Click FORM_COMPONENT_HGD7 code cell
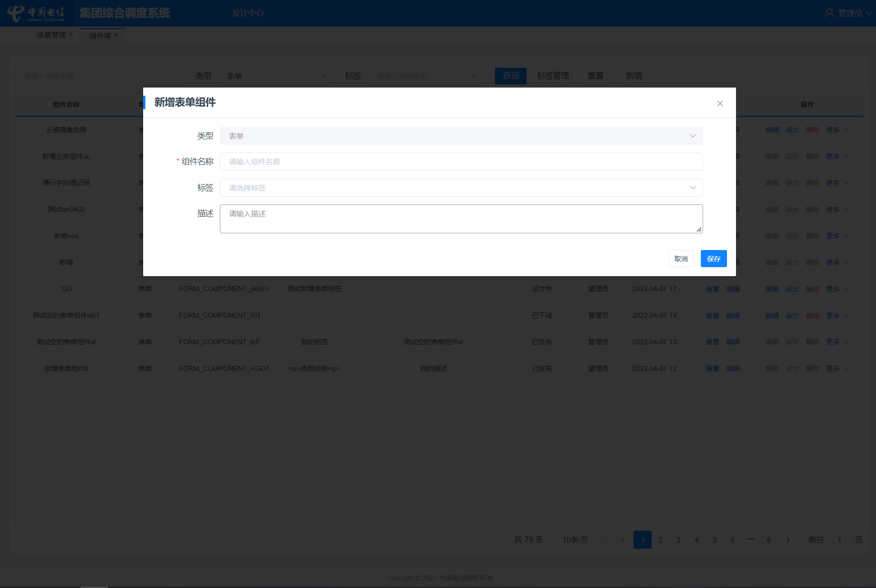 pyautogui.click(x=224, y=369)
